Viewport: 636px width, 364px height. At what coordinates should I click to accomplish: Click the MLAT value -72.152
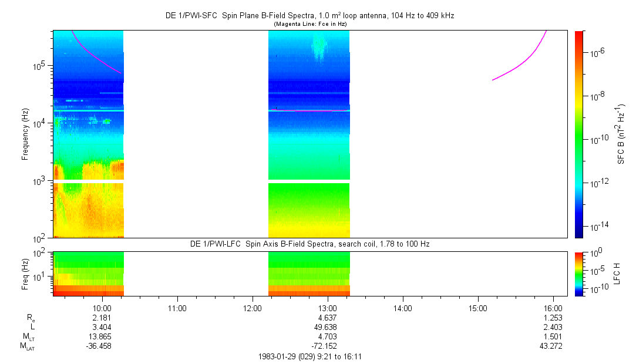(327, 346)
